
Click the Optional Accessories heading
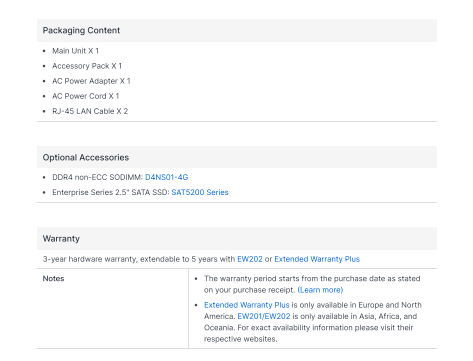click(x=86, y=157)
